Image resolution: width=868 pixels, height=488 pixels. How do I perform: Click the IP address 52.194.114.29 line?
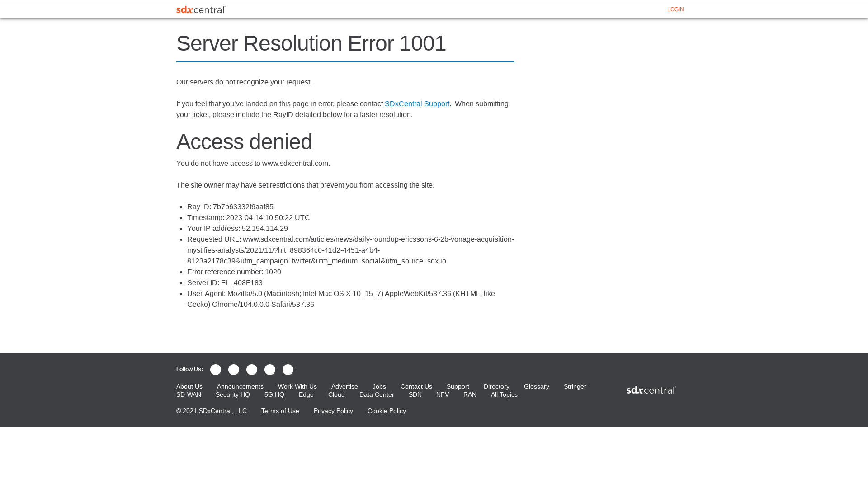pyautogui.click(x=237, y=228)
